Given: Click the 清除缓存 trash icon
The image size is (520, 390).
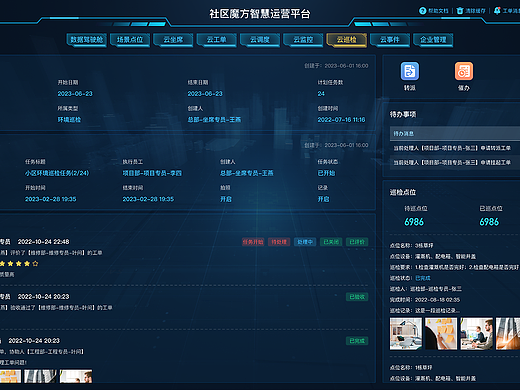Looking at the screenshot, I should pos(460,11).
